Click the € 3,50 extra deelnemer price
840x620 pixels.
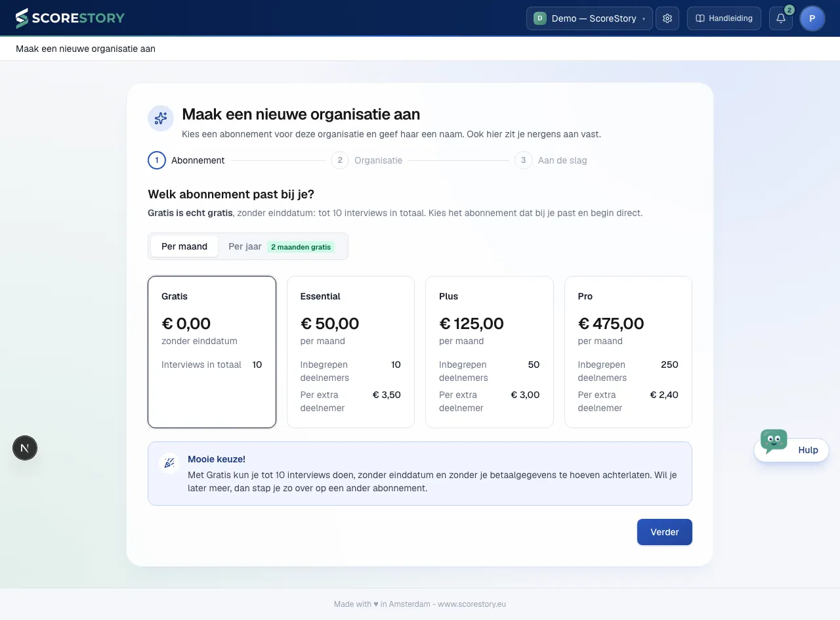(387, 395)
